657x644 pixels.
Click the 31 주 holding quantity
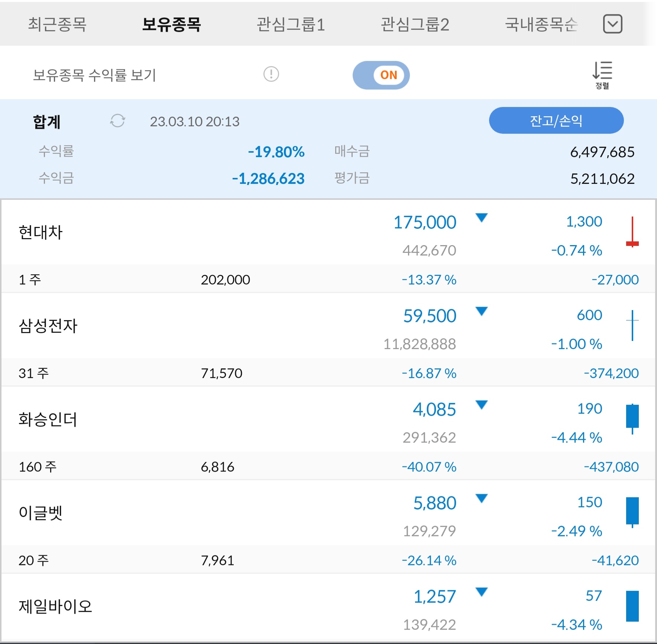click(x=33, y=373)
